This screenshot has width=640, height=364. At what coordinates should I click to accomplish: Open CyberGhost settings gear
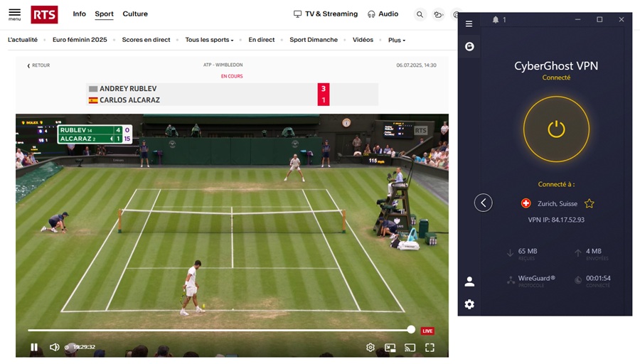pyautogui.click(x=469, y=304)
